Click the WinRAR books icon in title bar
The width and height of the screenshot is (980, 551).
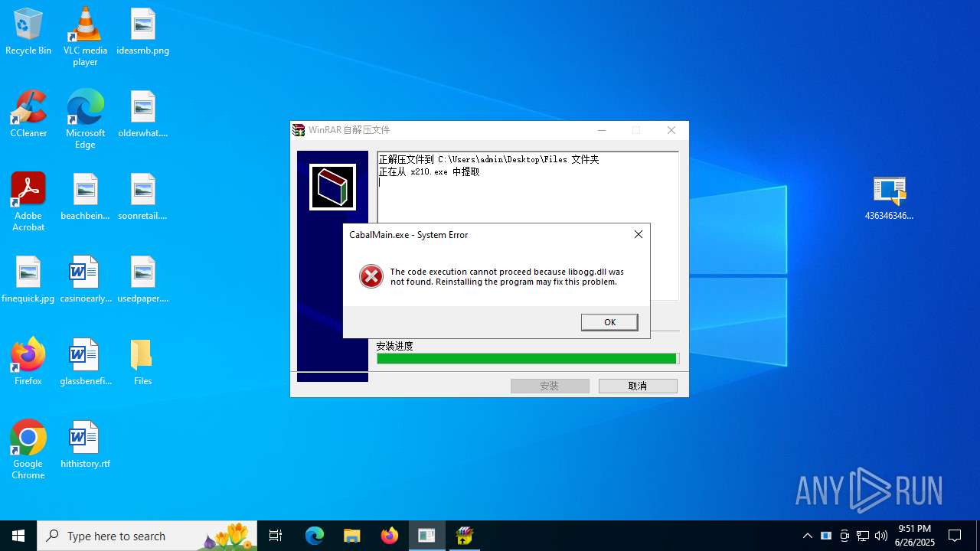coord(299,130)
